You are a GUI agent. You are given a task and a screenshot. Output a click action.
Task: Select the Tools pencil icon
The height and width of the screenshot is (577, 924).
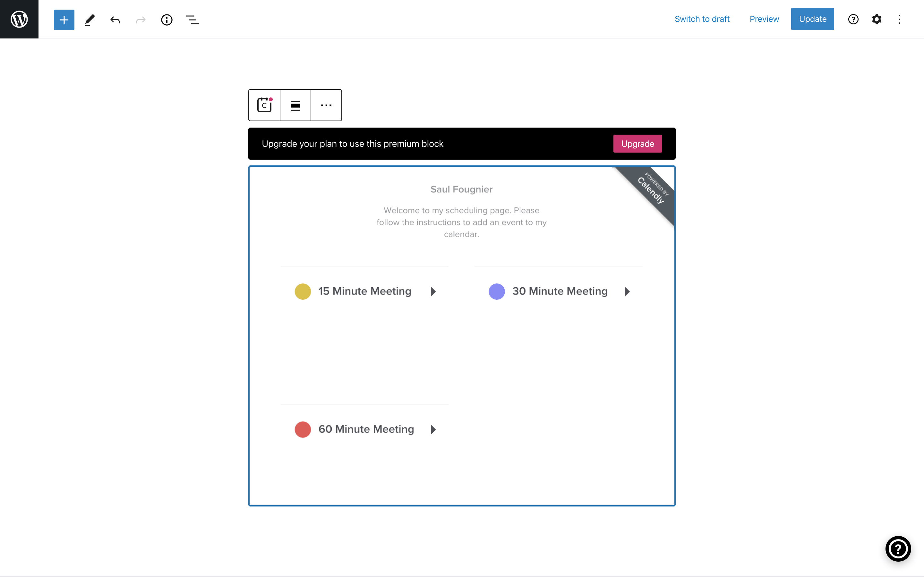90,20
